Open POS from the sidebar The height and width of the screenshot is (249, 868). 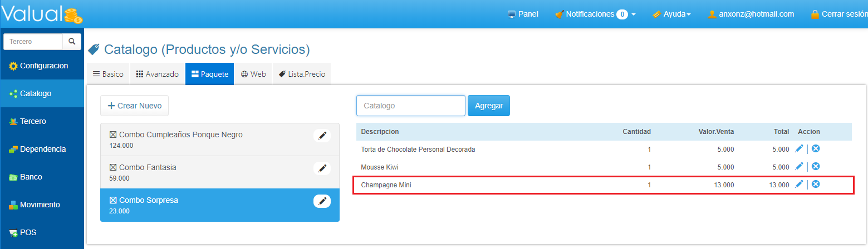coord(28,232)
